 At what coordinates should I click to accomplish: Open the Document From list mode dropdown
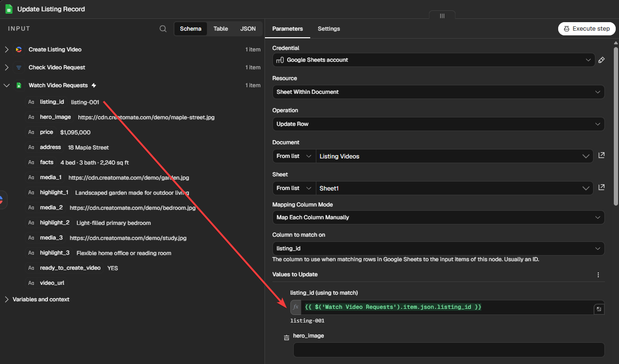pos(294,156)
